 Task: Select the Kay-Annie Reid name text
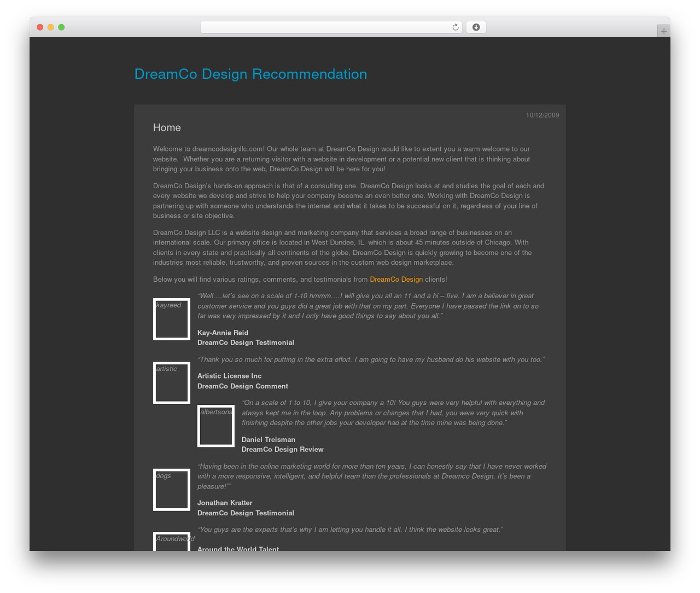(x=223, y=333)
